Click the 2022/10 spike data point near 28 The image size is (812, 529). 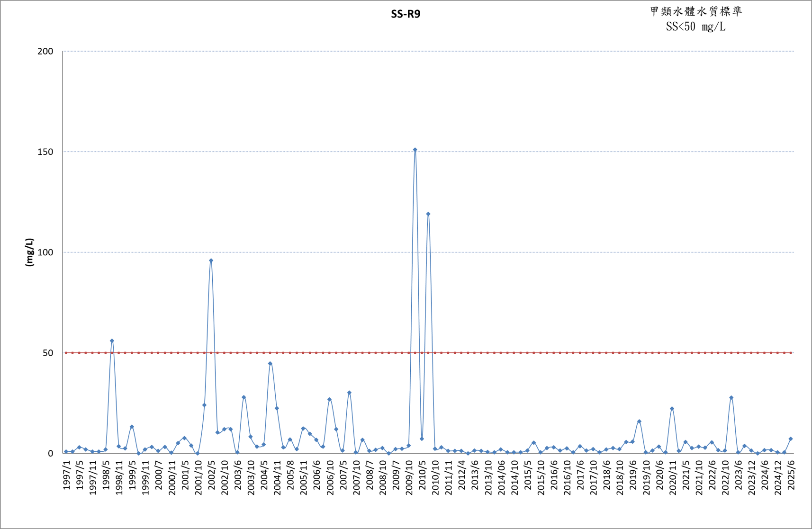coord(731,398)
